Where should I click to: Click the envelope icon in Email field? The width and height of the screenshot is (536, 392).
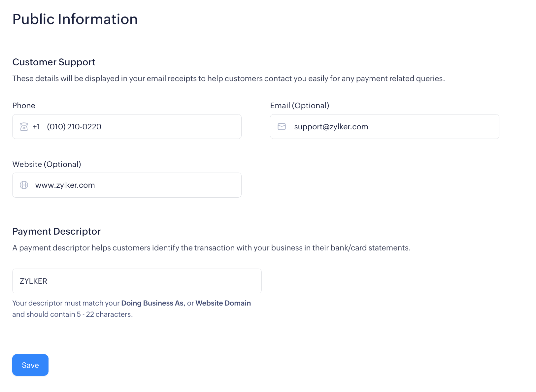coord(282,127)
